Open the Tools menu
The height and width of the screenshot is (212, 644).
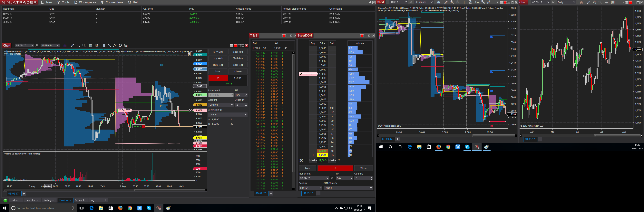click(63, 2)
